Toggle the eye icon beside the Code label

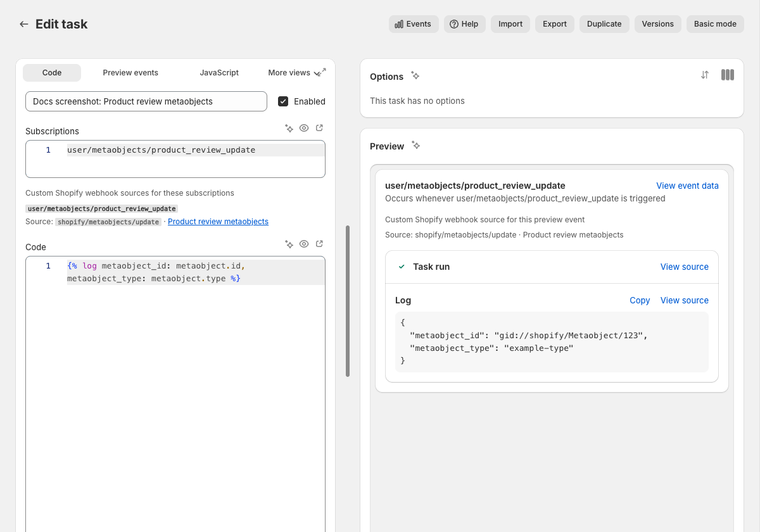(x=304, y=244)
